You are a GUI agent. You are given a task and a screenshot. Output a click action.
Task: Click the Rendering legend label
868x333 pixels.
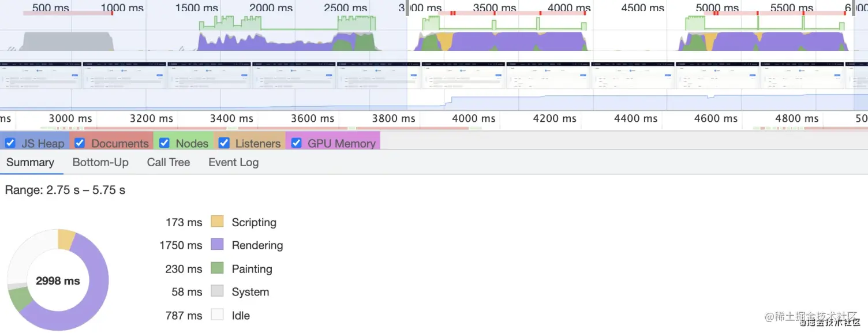click(x=257, y=245)
